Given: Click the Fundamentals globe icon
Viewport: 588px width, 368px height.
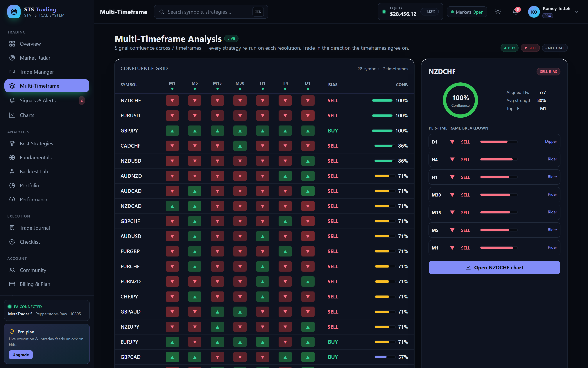Looking at the screenshot, I should click(12, 158).
